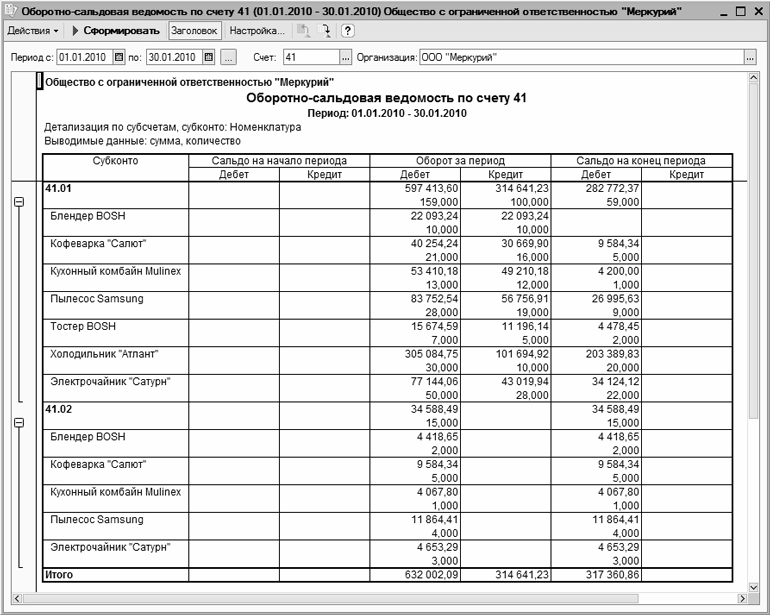Viewport: 770px width, 615px height.
Task: Open calendar for period start date
Action: coord(119,57)
